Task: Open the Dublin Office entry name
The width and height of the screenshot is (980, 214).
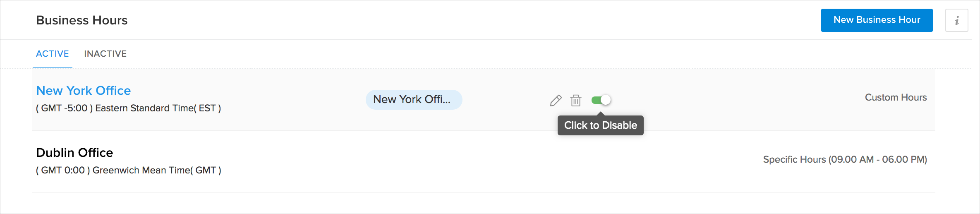Action: coord(74,153)
